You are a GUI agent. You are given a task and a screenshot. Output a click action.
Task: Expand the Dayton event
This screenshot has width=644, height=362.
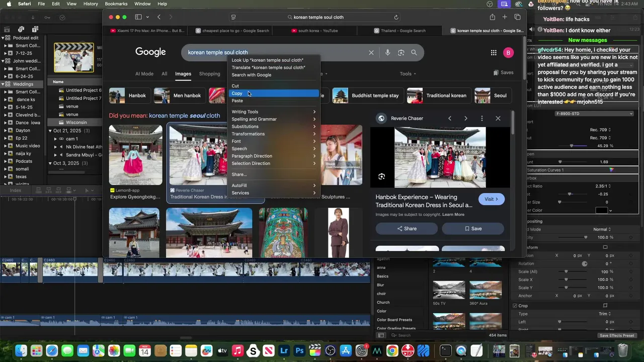click(6, 130)
